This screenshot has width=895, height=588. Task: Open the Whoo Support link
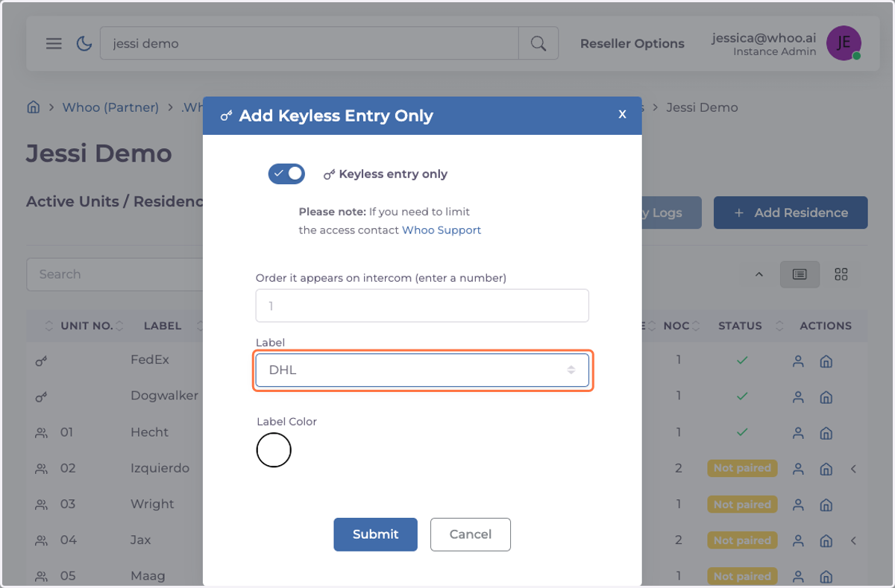[x=442, y=230]
